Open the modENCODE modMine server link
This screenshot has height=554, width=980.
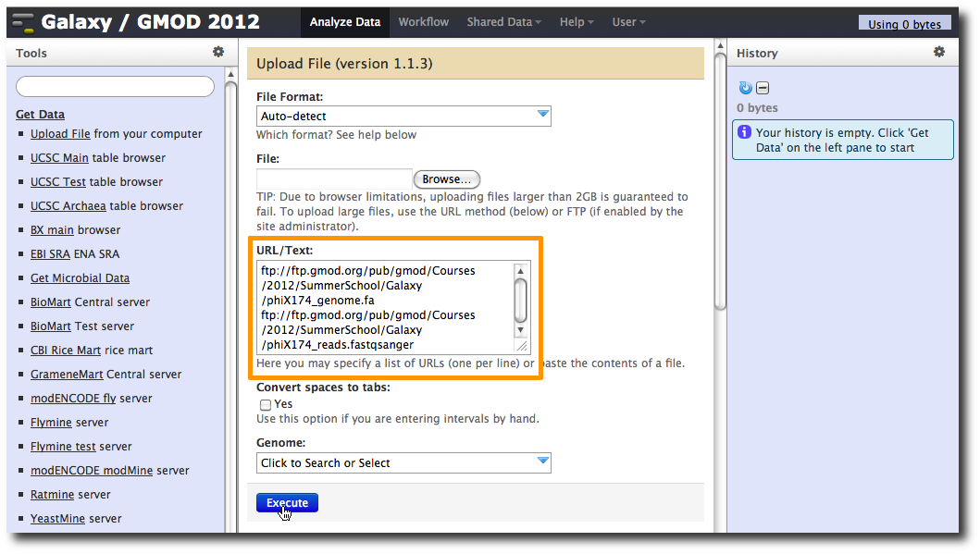coord(92,471)
